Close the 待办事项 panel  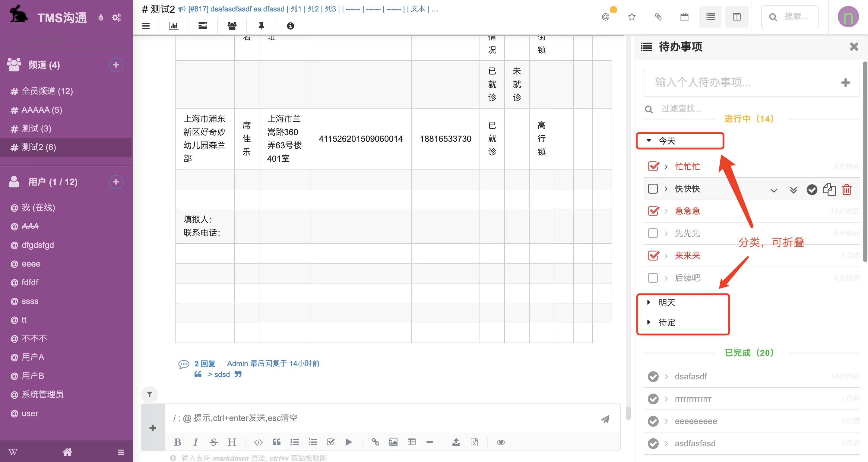click(854, 46)
